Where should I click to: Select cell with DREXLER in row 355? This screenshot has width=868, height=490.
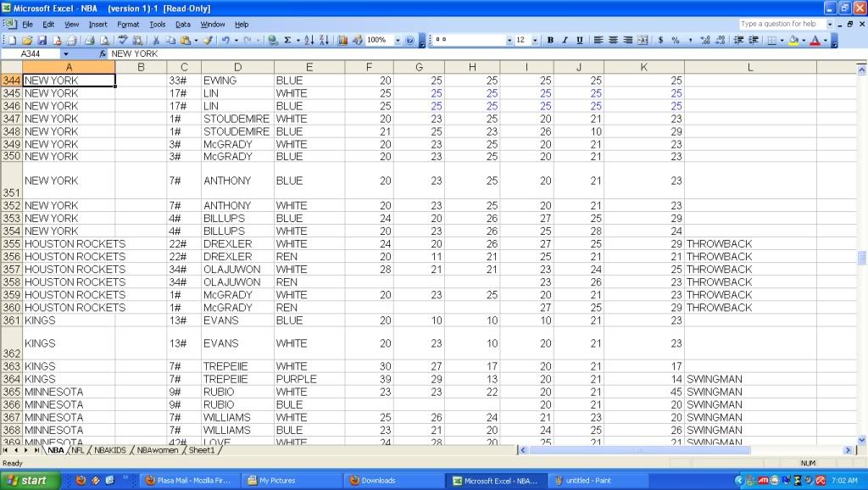click(237, 243)
